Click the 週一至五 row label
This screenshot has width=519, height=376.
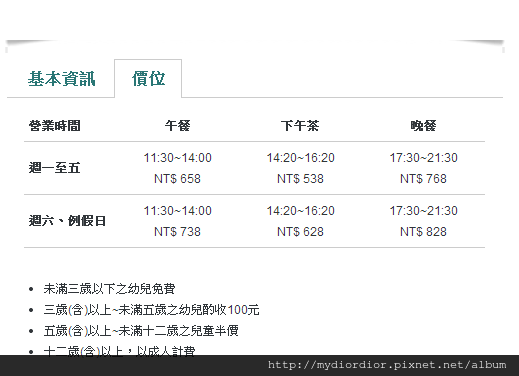tap(55, 168)
